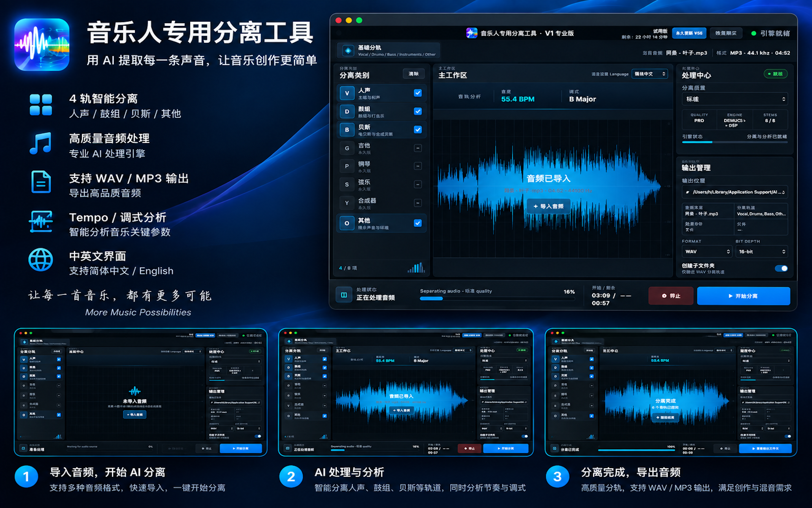Click the B icon of the 贝斯 track
The width and height of the screenshot is (812, 508).
pos(347,130)
